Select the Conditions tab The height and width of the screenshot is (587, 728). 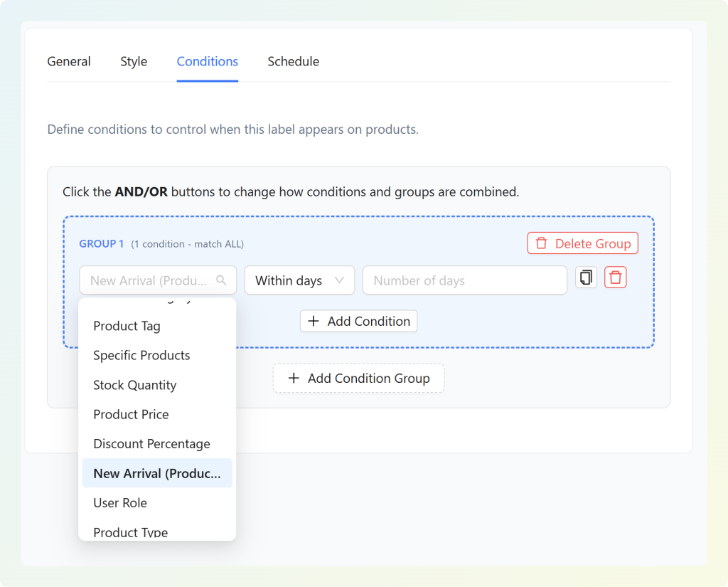point(207,61)
